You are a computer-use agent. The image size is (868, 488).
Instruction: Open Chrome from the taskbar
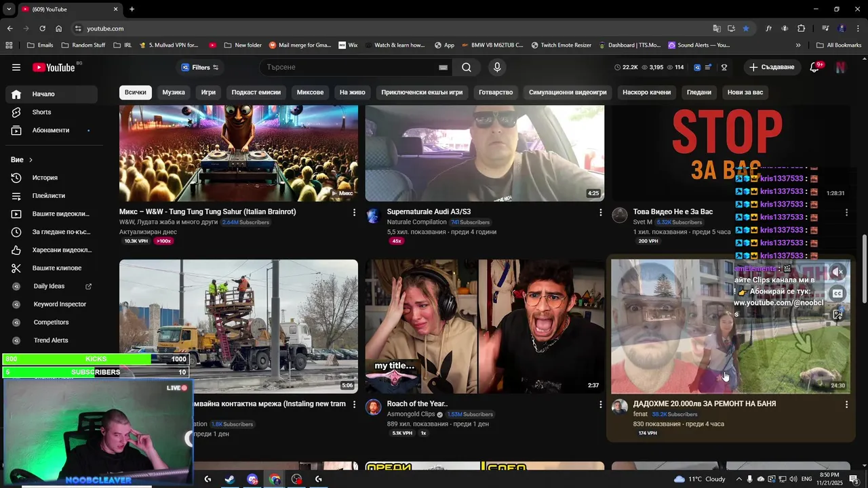[275, 479]
